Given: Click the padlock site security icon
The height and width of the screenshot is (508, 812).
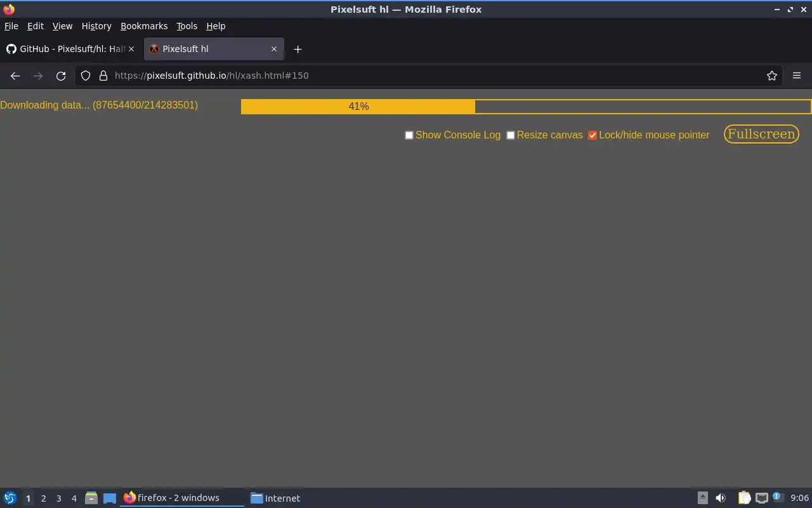Looking at the screenshot, I should 103,76.
